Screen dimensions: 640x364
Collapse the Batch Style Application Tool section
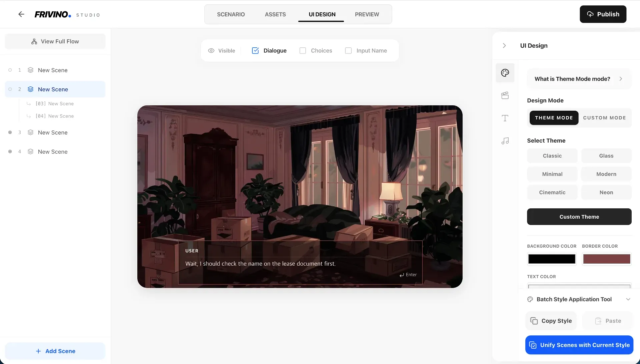point(628,299)
